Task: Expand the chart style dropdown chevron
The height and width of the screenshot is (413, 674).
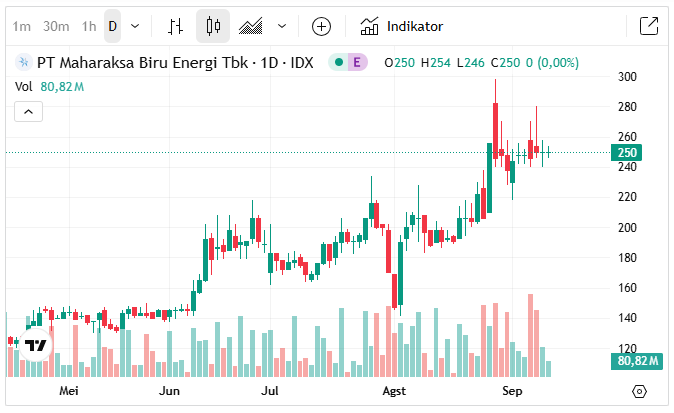Action: [x=282, y=26]
